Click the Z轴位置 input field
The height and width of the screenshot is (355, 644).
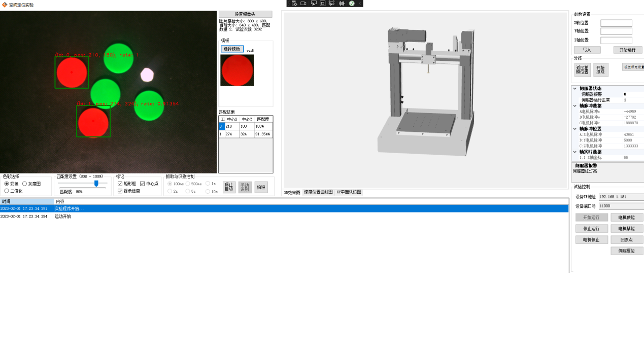[x=616, y=41]
